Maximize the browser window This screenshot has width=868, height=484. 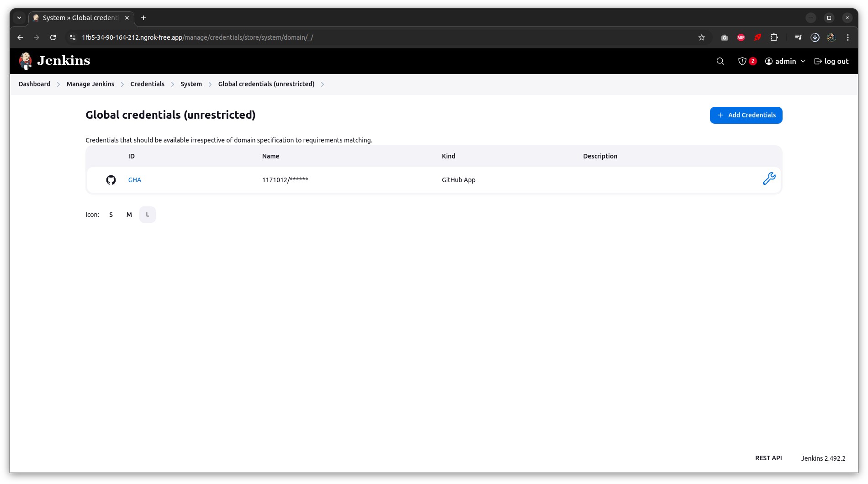click(829, 18)
